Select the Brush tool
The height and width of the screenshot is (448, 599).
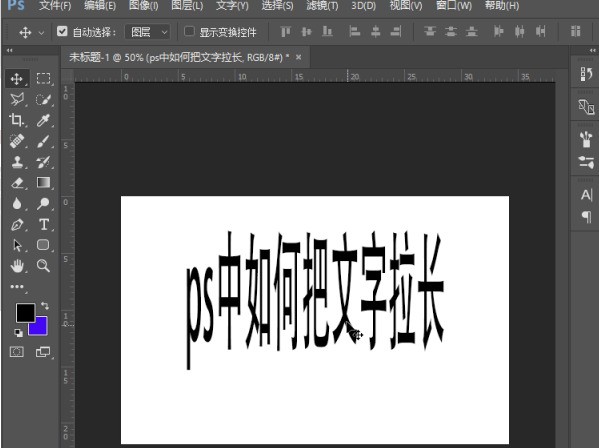[x=43, y=141]
